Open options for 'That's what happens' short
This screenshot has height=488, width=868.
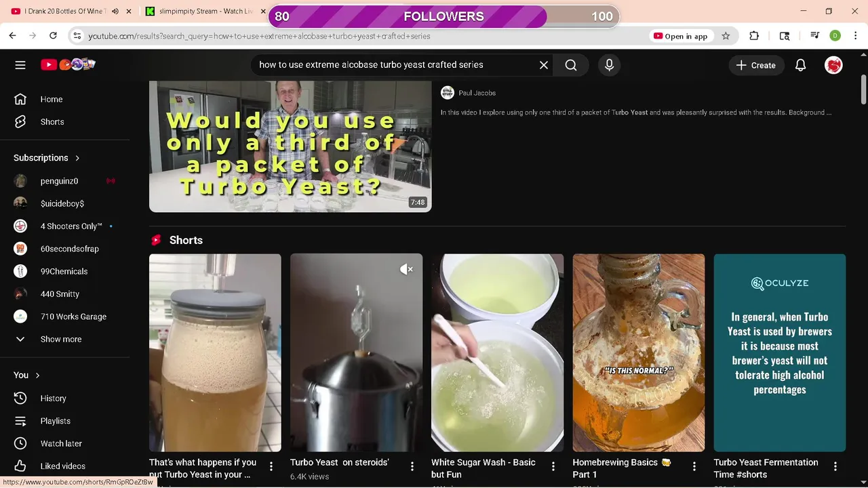[271, 466]
